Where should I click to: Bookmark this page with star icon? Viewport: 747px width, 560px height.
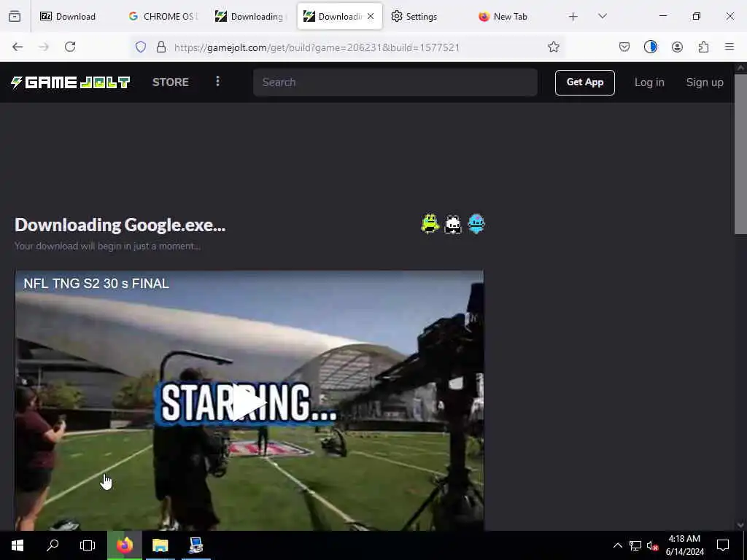[553, 47]
